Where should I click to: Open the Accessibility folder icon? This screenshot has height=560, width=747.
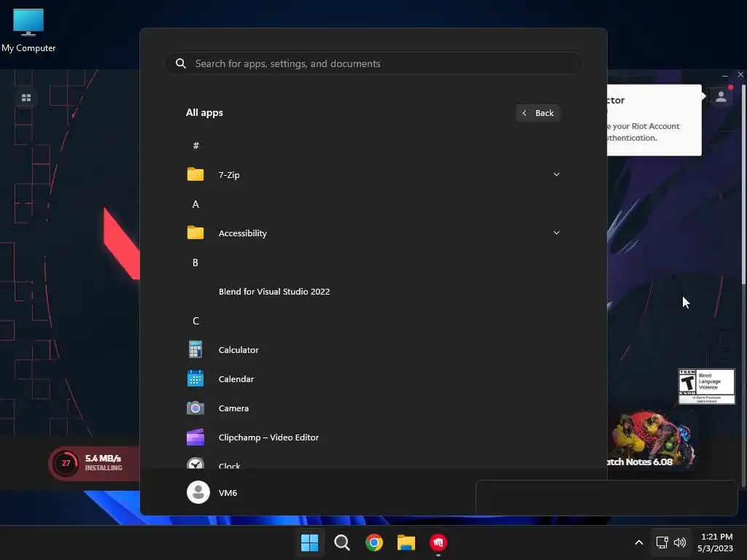point(196,233)
